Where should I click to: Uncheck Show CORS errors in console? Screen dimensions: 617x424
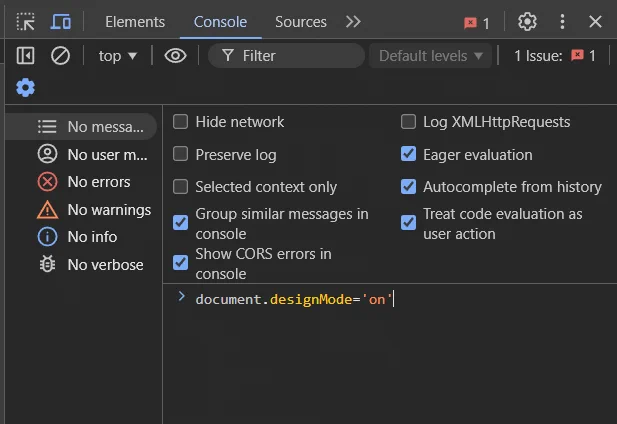(181, 262)
